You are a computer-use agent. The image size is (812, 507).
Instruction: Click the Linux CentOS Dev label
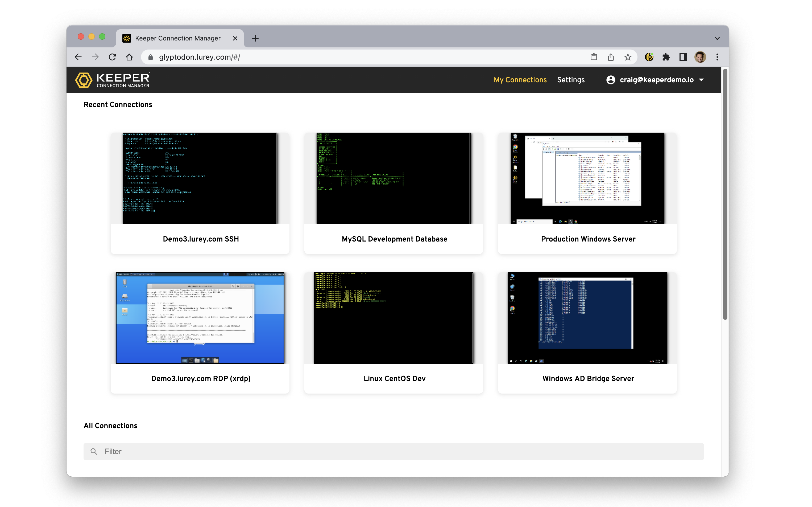click(394, 379)
